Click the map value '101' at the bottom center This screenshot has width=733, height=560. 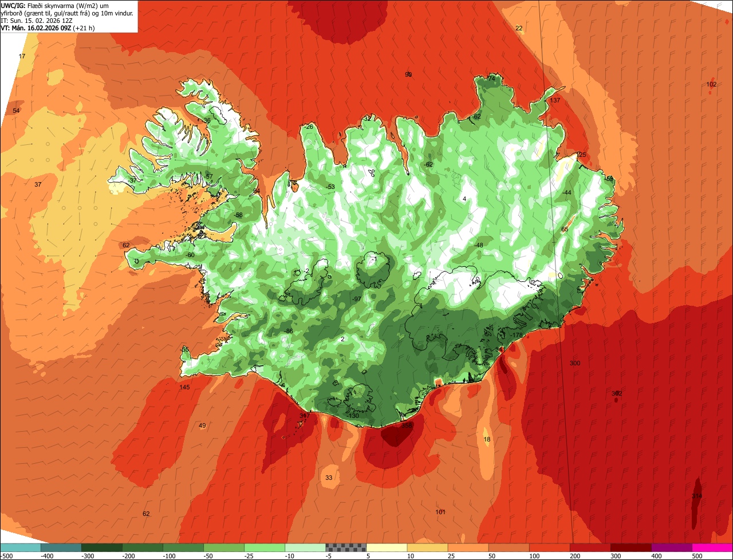(x=440, y=512)
